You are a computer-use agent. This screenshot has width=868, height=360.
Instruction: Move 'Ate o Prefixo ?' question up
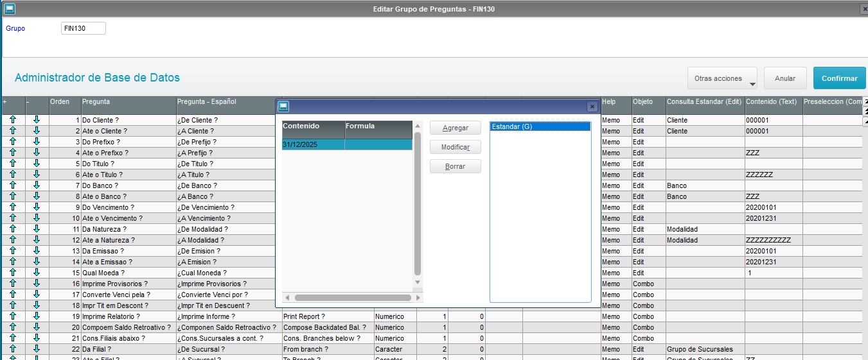coord(12,153)
